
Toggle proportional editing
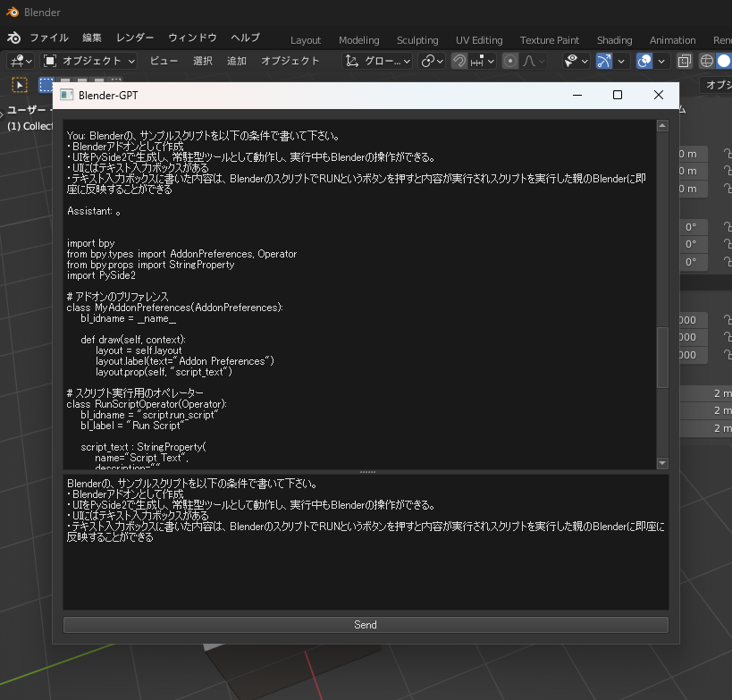click(x=510, y=61)
